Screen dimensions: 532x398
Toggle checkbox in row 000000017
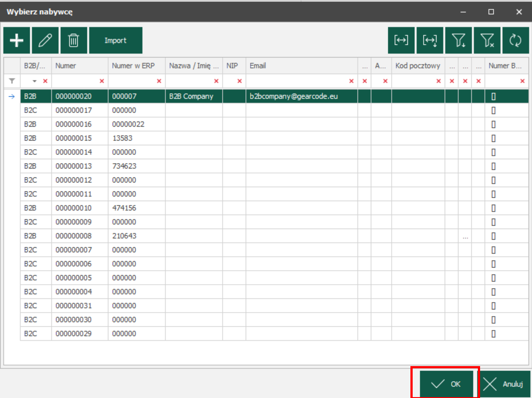click(494, 110)
